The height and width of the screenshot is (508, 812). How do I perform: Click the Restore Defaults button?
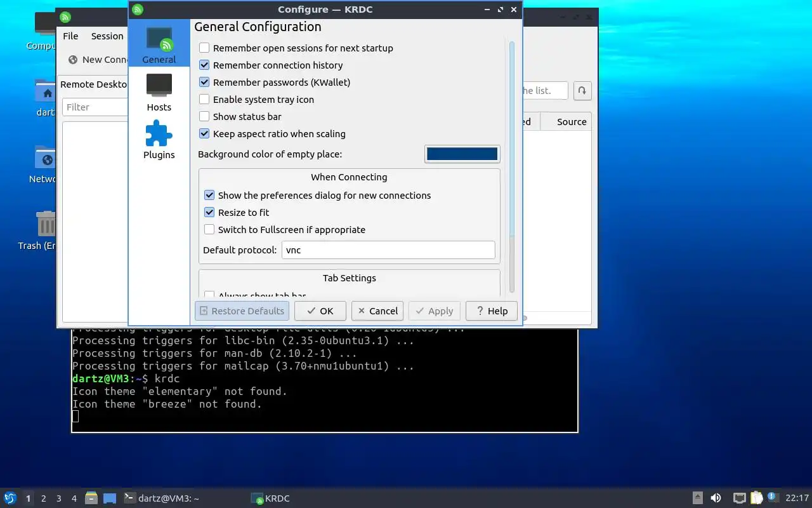click(242, 311)
